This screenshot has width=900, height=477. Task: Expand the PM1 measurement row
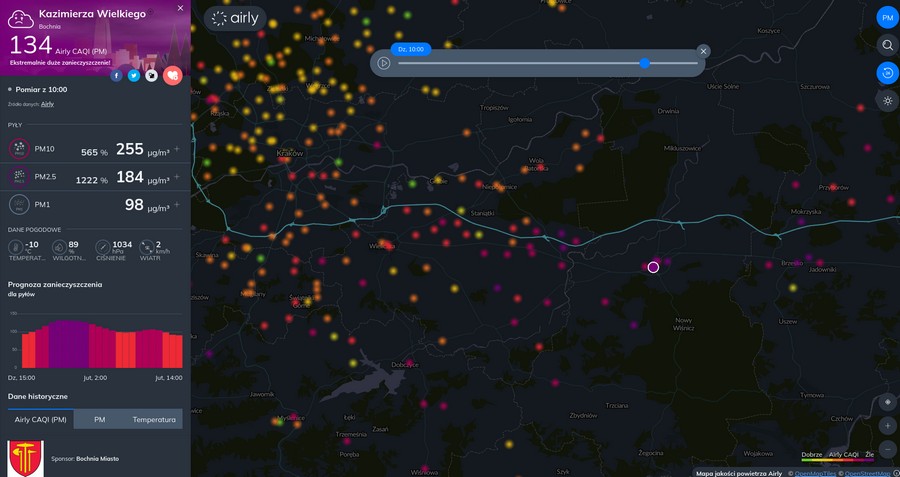(x=177, y=205)
